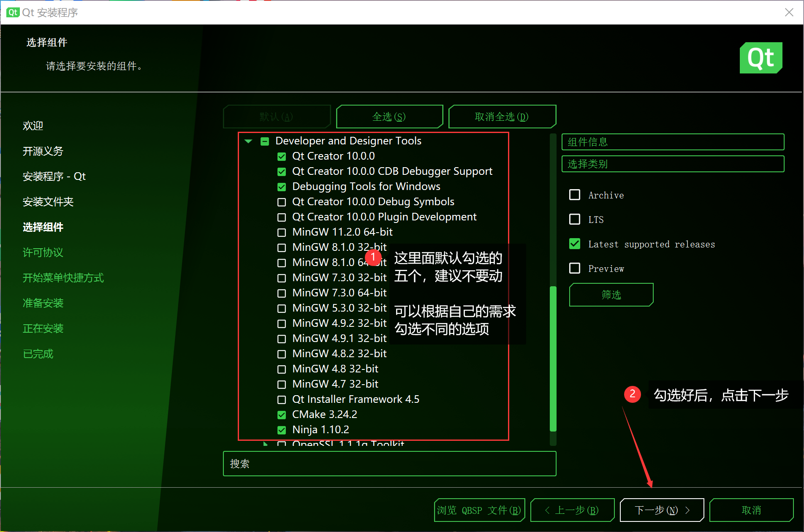Viewport: 804px width, 532px height.
Task: Go back with 上一步(B)
Action: [x=572, y=510]
